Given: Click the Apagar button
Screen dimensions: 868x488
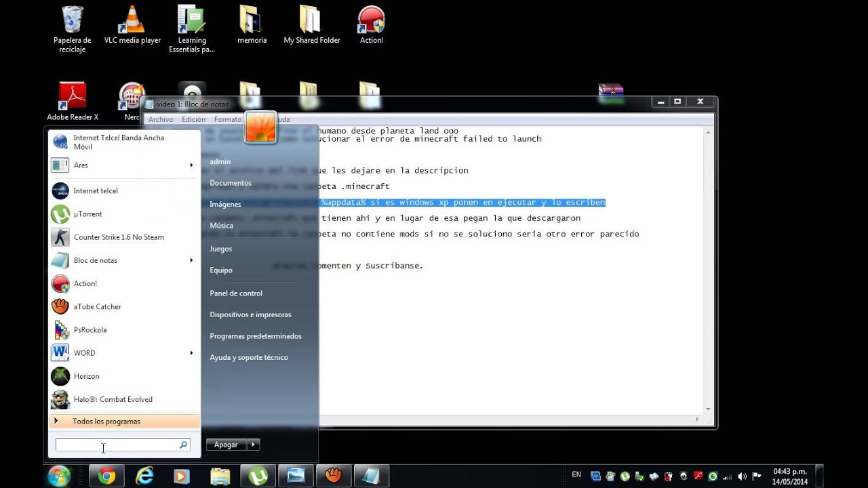Looking at the screenshot, I should (x=226, y=445).
